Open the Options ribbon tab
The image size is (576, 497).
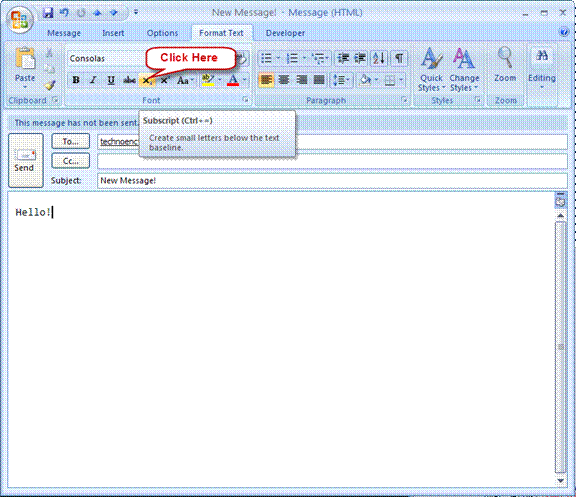[x=162, y=33]
